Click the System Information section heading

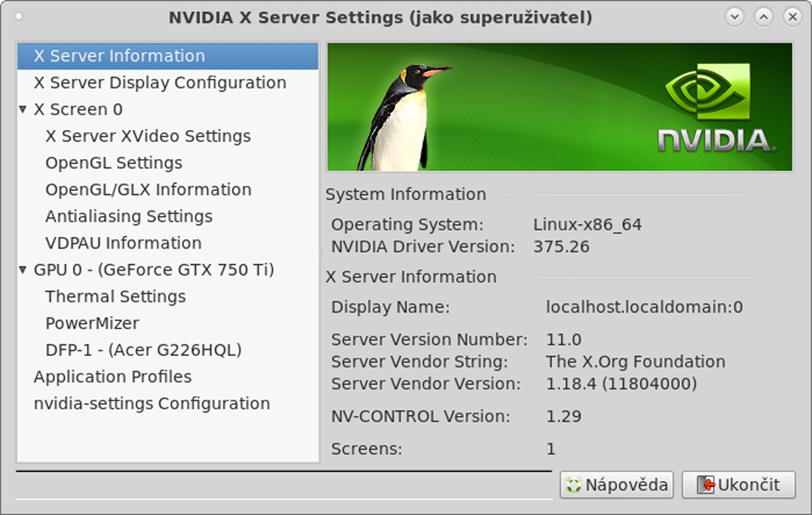[405, 194]
